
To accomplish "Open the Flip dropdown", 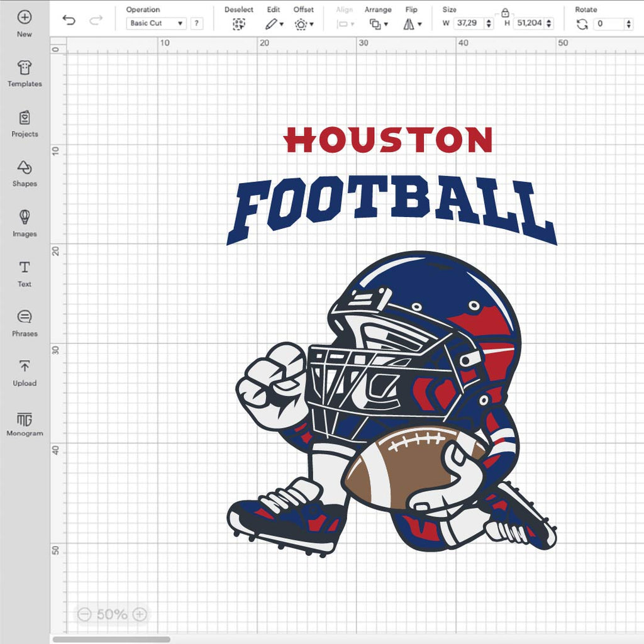I will point(412,24).
